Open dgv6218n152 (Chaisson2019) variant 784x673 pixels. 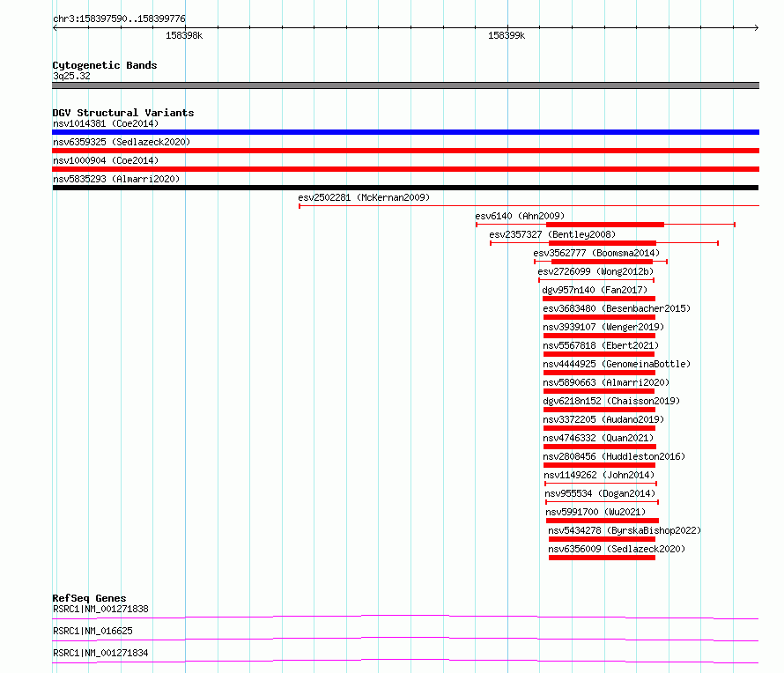click(611, 401)
